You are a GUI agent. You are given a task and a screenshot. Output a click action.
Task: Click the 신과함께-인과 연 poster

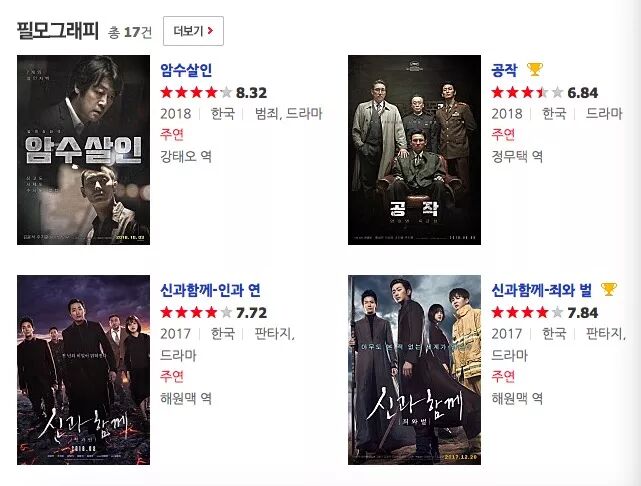point(83,370)
